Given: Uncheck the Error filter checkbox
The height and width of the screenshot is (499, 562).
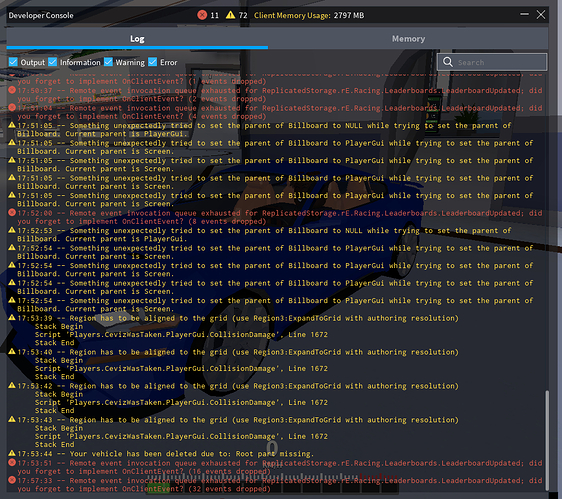Looking at the screenshot, I should (x=153, y=62).
